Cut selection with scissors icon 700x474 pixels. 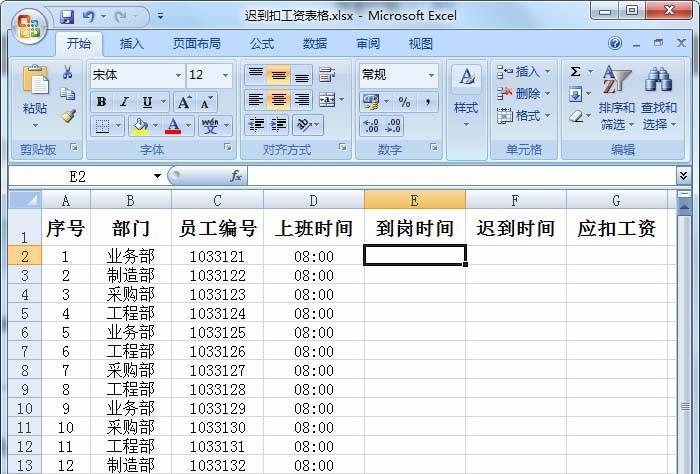coord(67,72)
